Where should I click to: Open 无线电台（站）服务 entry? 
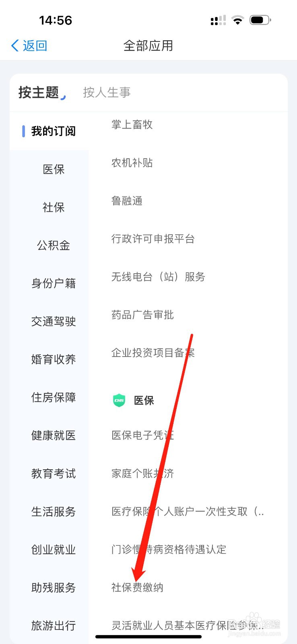coord(158,277)
